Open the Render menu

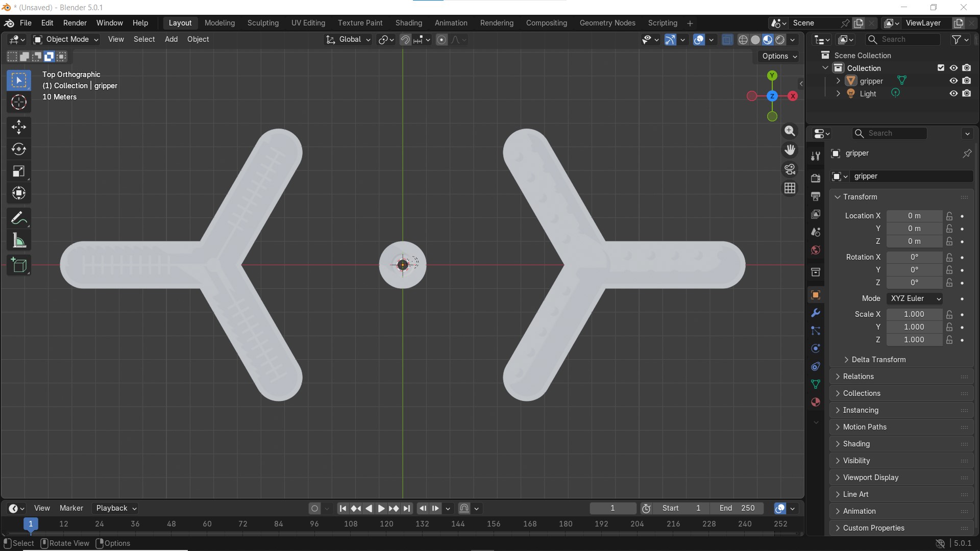75,23
